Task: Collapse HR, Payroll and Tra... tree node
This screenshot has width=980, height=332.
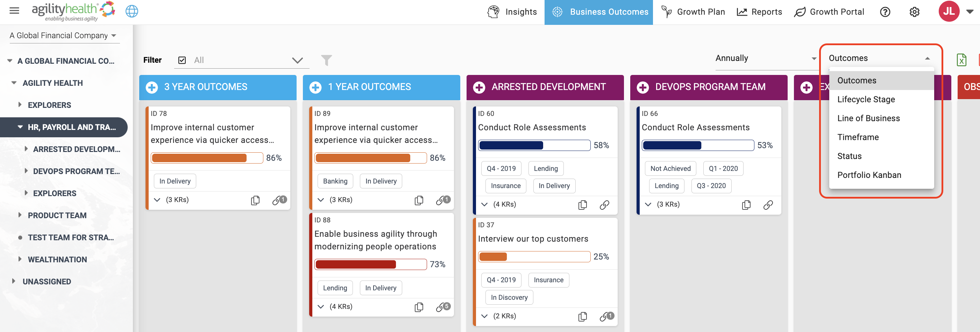Action: pos(20,127)
